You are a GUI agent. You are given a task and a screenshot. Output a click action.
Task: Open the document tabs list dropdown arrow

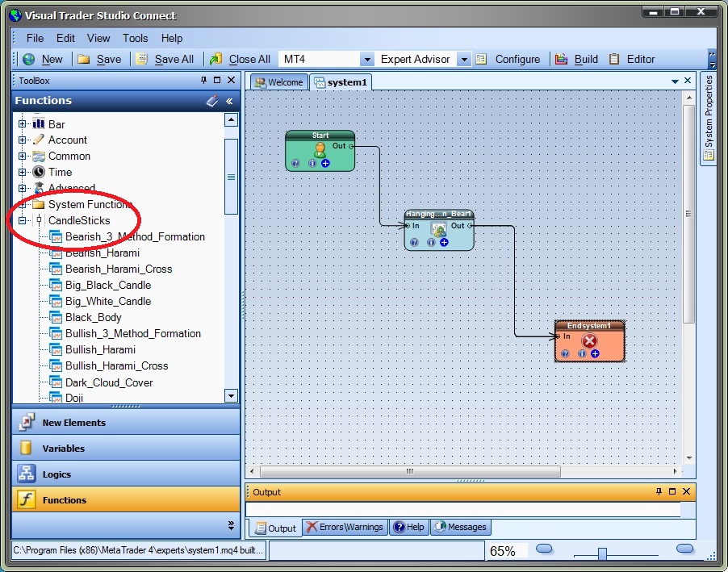tap(675, 81)
